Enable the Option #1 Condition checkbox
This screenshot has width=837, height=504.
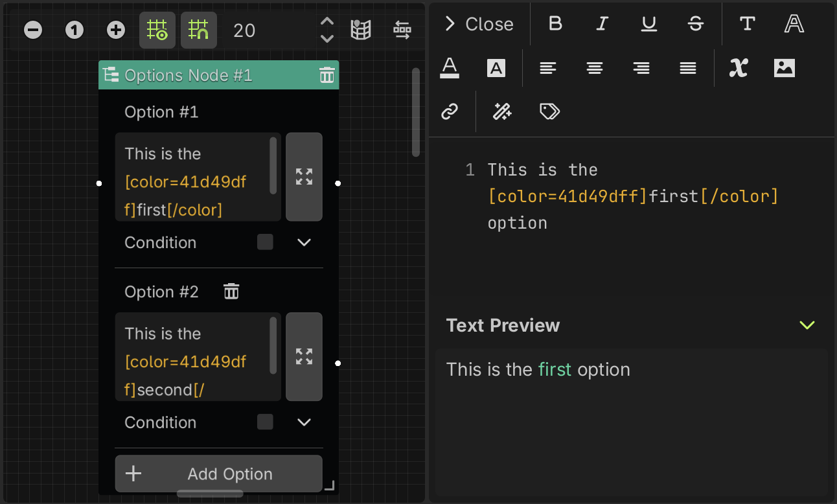coord(265,242)
